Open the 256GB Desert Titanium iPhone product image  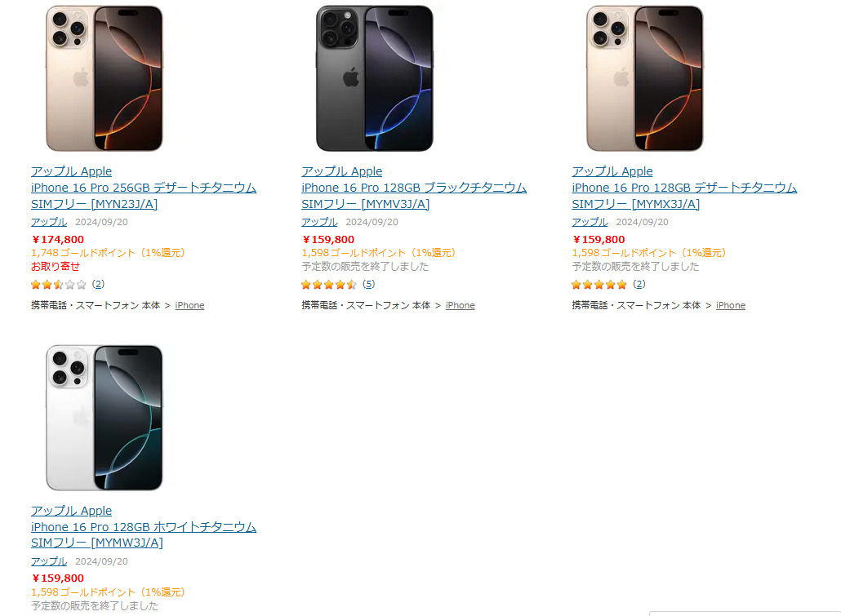(104, 78)
